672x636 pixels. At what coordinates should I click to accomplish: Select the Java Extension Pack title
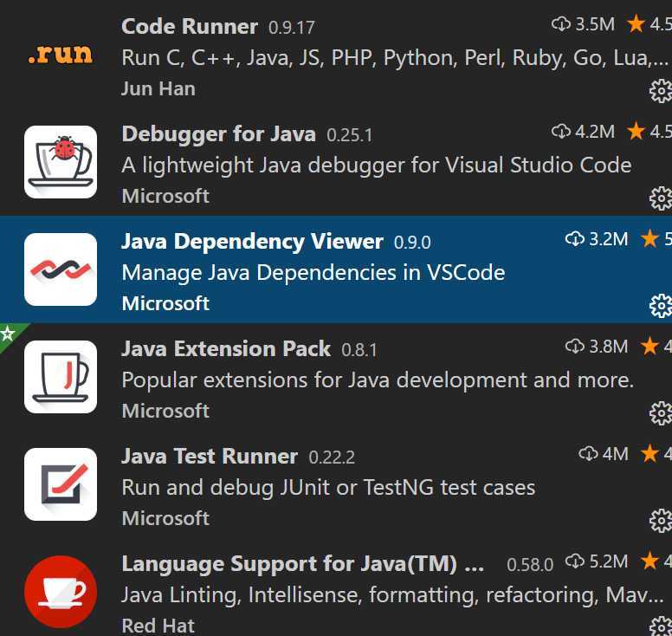(226, 348)
